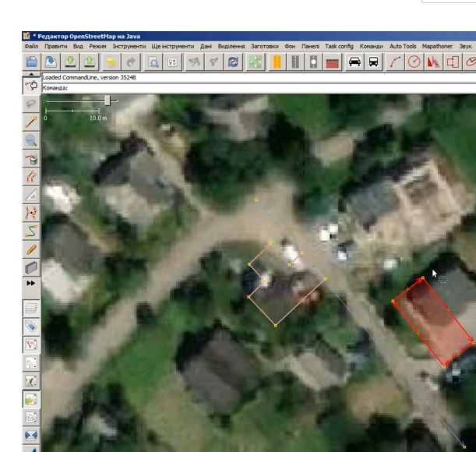
Task: Apply the yellow road preset
Action: (x=277, y=62)
